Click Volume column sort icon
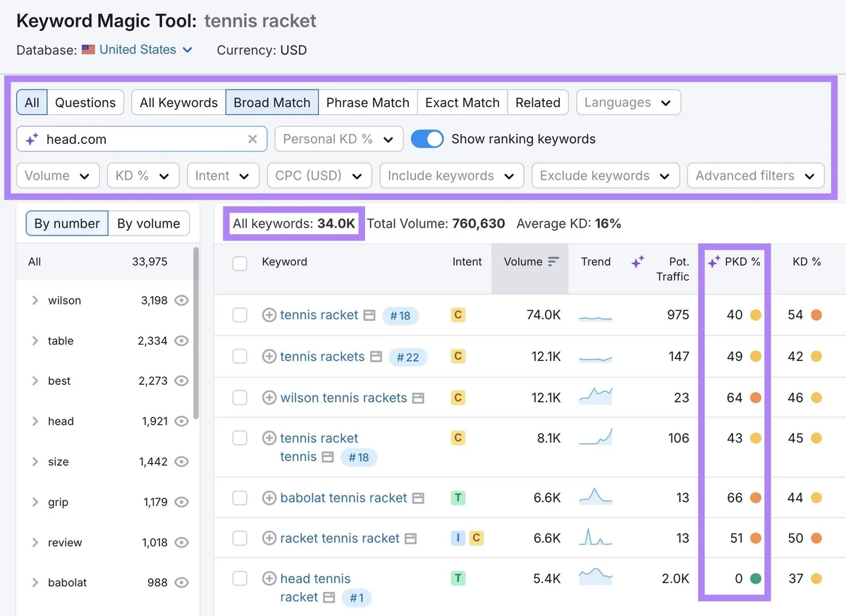 tap(553, 261)
